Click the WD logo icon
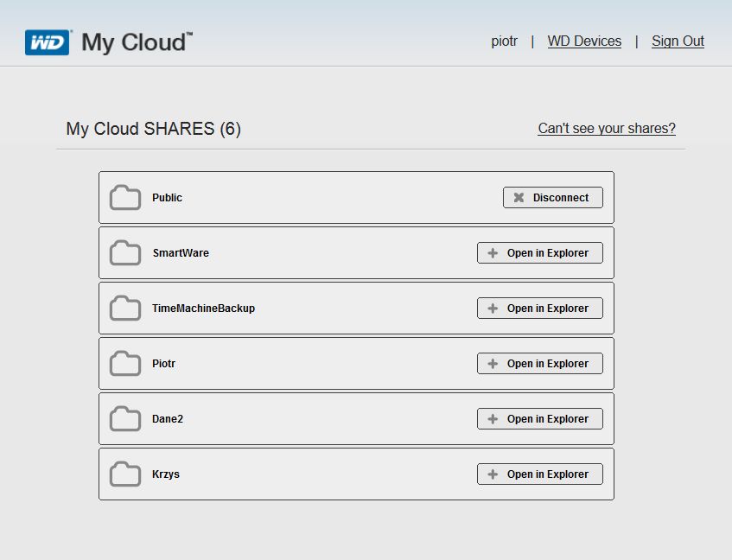The height and width of the screenshot is (560, 732). (x=48, y=42)
